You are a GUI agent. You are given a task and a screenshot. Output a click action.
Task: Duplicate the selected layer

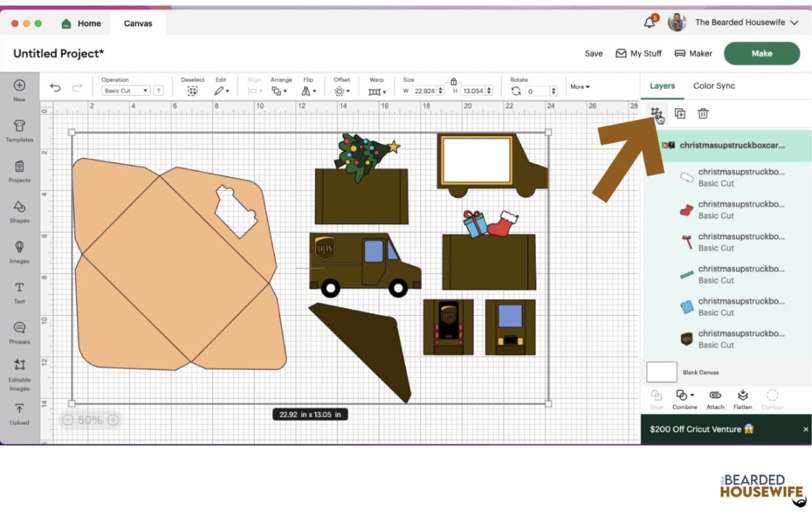[680, 114]
